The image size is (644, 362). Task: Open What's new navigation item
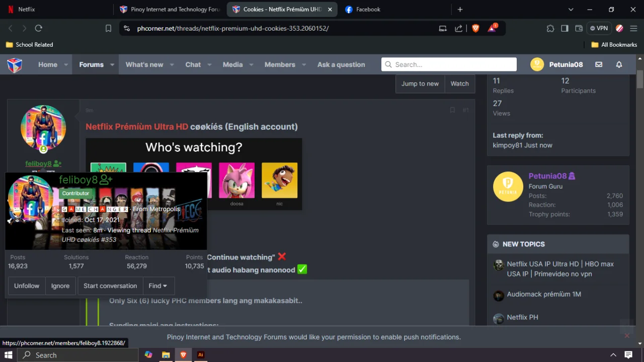pyautogui.click(x=144, y=65)
